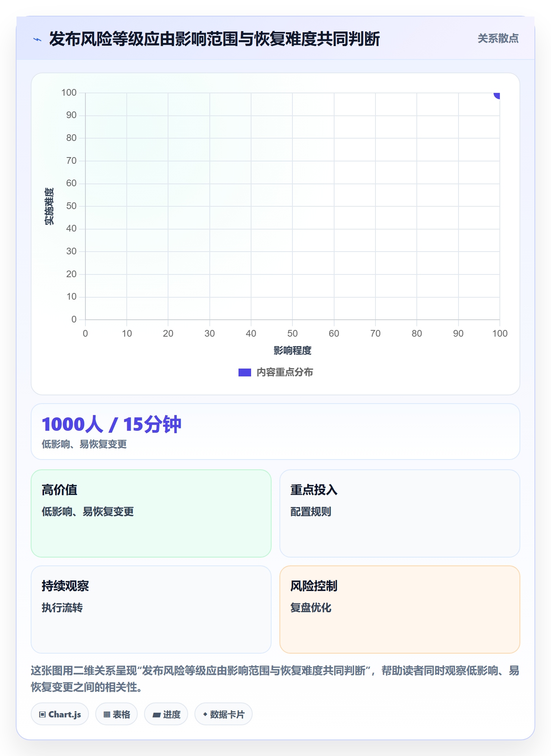The height and width of the screenshot is (756, 551).
Task: Click the x-axis tick label 50
Action: (x=292, y=334)
